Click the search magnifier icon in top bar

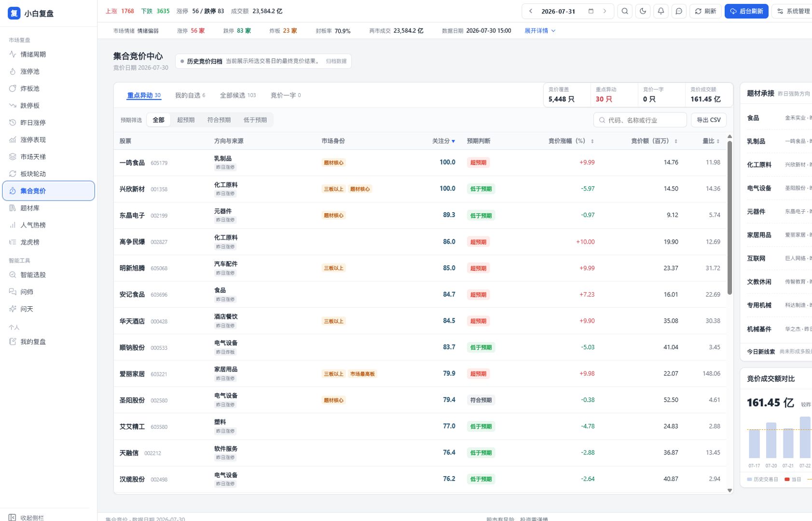625,11
